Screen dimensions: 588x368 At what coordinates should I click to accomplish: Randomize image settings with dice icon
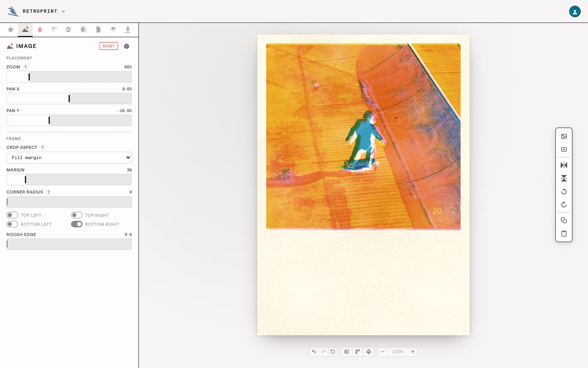pos(127,46)
